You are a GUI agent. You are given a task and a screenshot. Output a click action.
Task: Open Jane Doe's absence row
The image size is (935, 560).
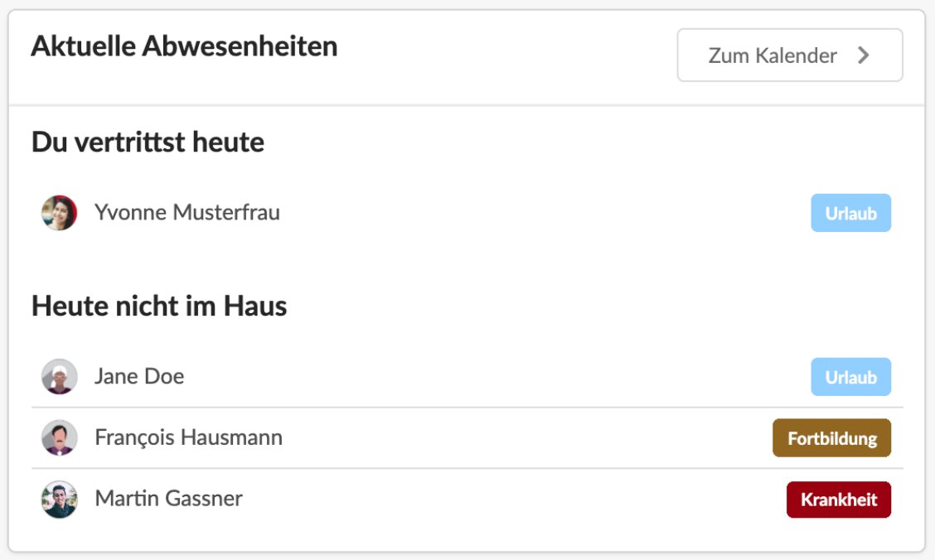(x=467, y=377)
